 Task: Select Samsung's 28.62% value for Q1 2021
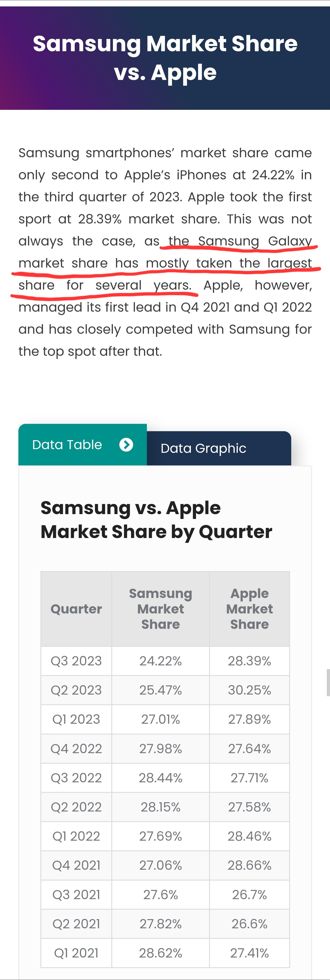pos(160,953)
